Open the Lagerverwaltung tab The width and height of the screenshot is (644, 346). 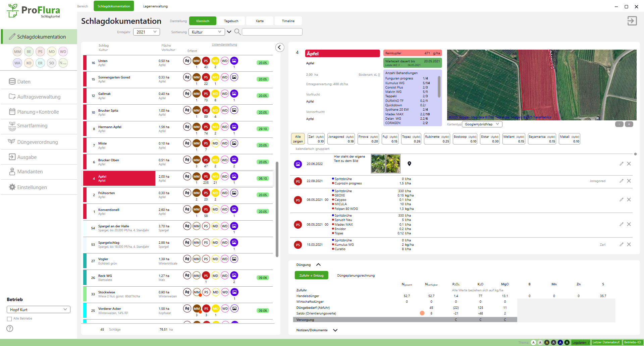tap(155, 6)
